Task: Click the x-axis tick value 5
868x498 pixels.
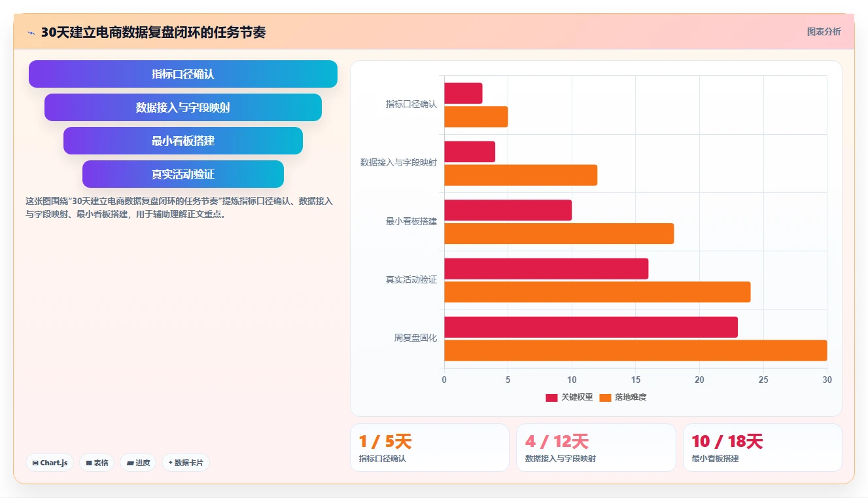Action: coord(508,380)
